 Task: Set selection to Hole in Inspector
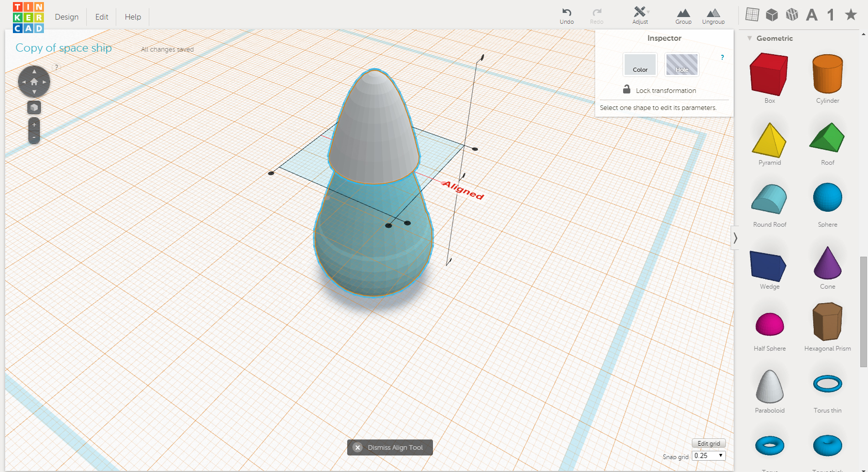pyautogui.click(x=682, y=65)
